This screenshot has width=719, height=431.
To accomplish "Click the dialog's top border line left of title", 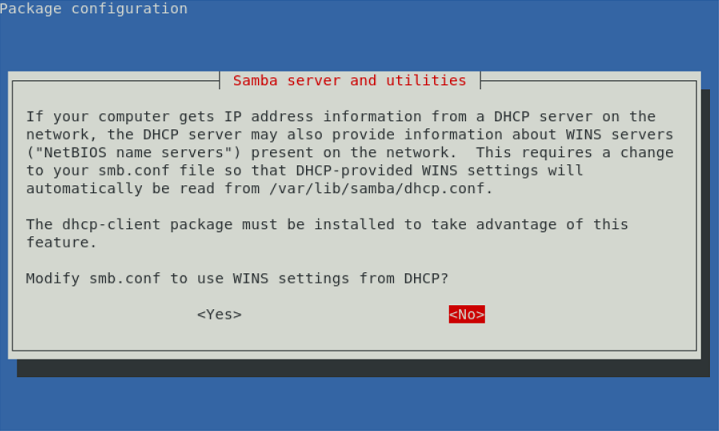I will coord(116,81).
